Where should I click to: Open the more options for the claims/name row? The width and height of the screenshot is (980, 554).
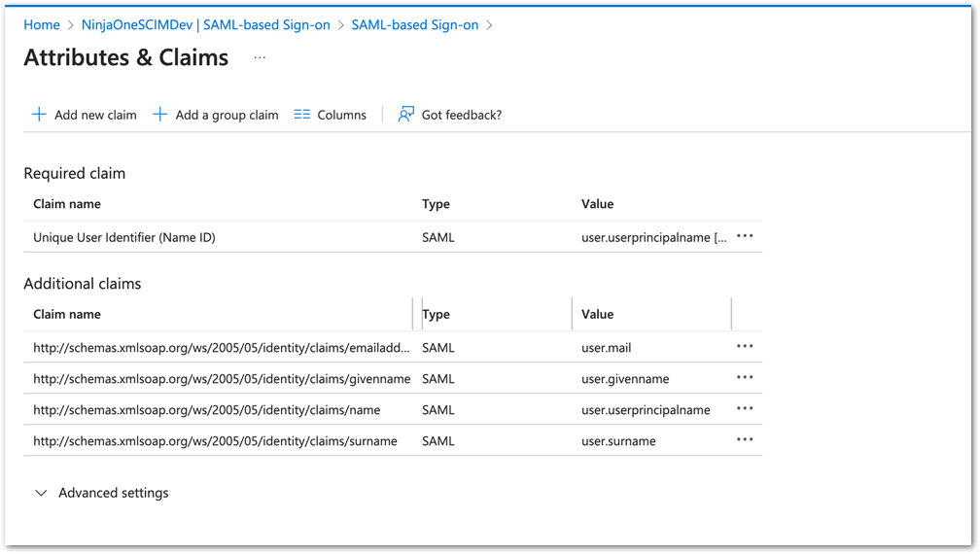point(745,408)
